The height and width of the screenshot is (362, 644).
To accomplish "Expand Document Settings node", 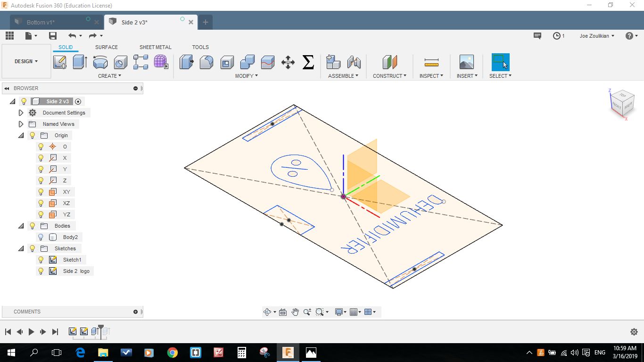I will click(21, 113).
